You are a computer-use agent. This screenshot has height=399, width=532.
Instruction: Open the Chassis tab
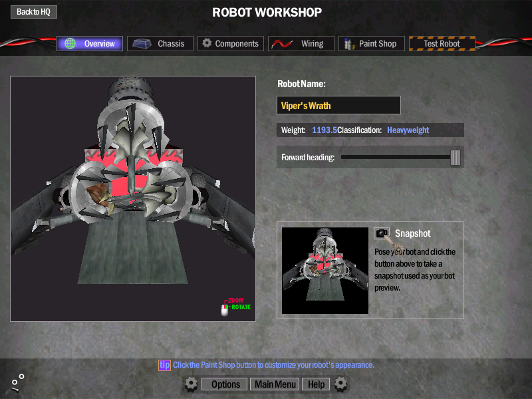(160, 43)
